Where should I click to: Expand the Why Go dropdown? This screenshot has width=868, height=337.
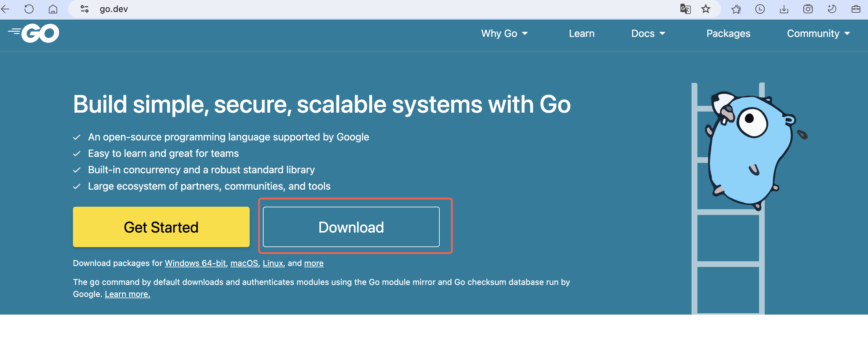click(x=504, y=33)
